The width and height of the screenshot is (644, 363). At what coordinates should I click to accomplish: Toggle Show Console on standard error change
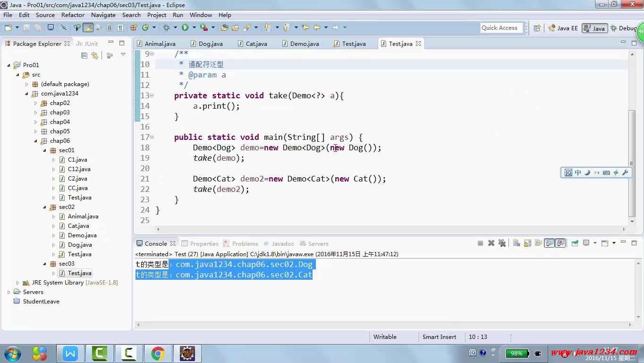click(x=560, y=243)
